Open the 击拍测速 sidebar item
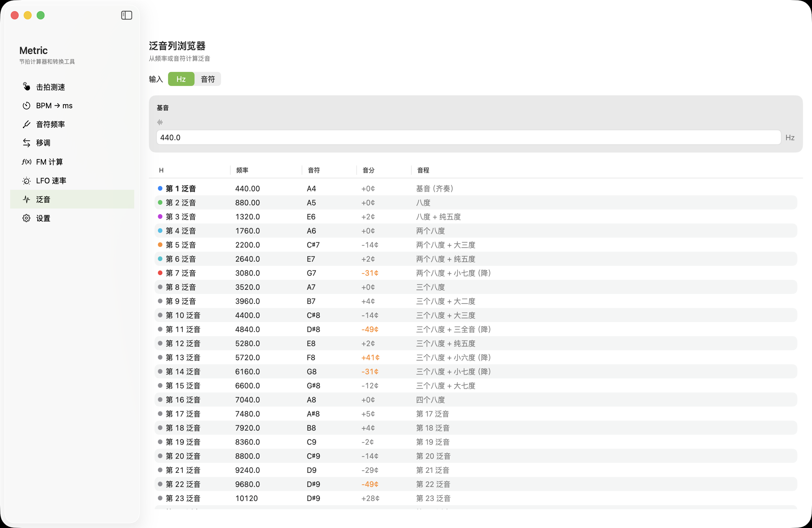 (x=72, y=87)
